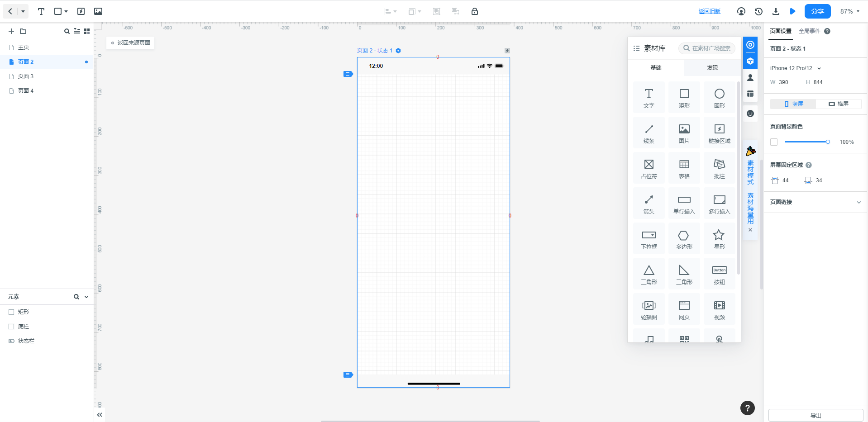Click the page background color swatch

pos(774,142)
